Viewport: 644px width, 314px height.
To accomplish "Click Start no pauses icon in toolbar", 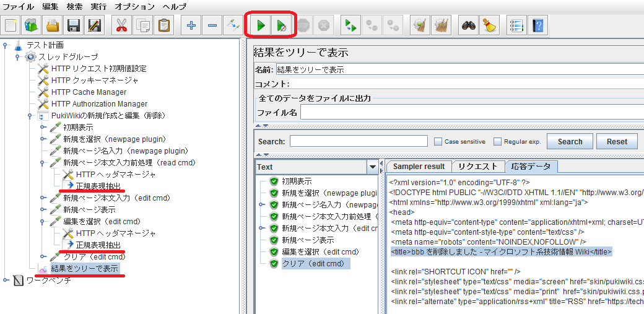I will (281, 25).
